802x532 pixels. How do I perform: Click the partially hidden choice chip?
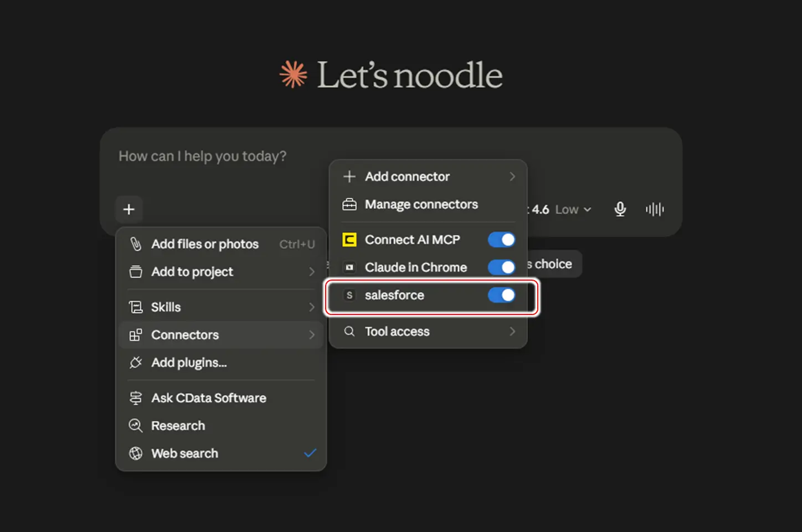click(x=554, y=264)
